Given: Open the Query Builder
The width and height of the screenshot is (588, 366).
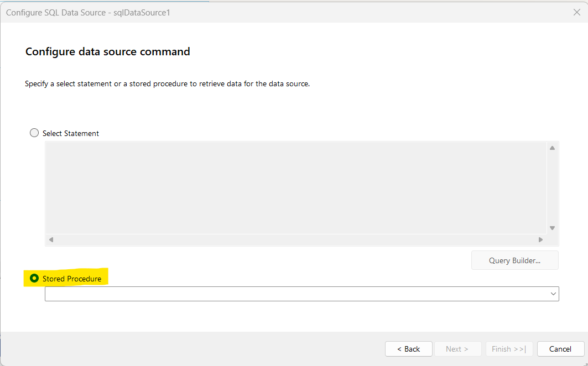Looking at the screenshot, I should [514, 260].
